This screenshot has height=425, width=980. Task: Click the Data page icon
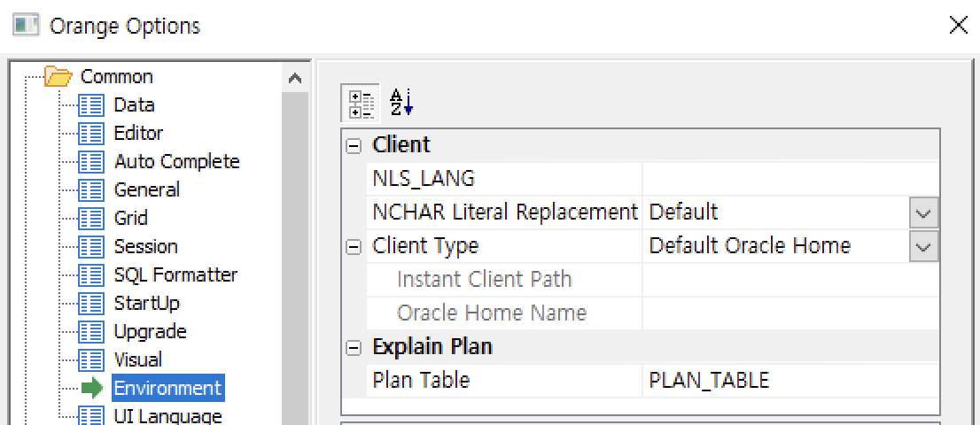point(91,105)
